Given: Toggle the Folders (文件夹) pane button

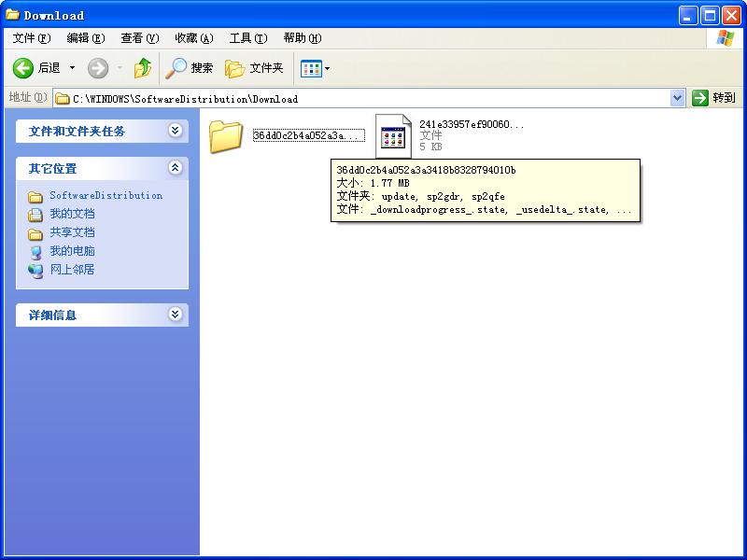Looking at the screenshot, I should 254,68.
